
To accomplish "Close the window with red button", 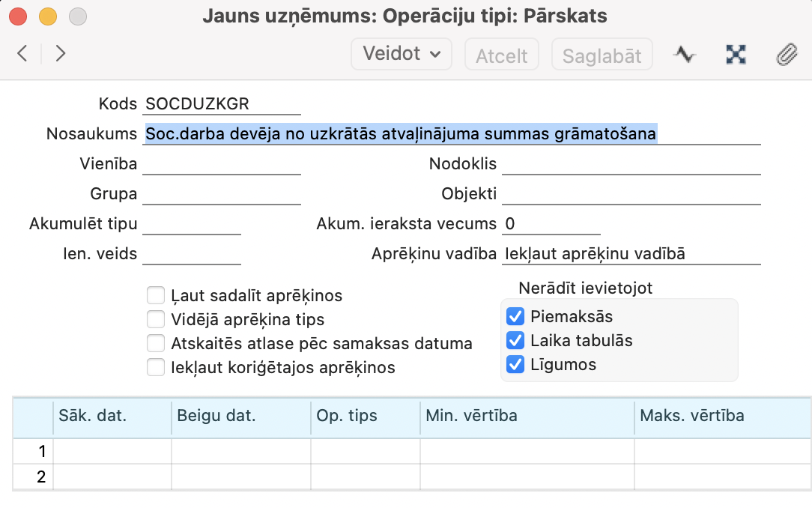I will pyautogui.click(x=19, y=16).
